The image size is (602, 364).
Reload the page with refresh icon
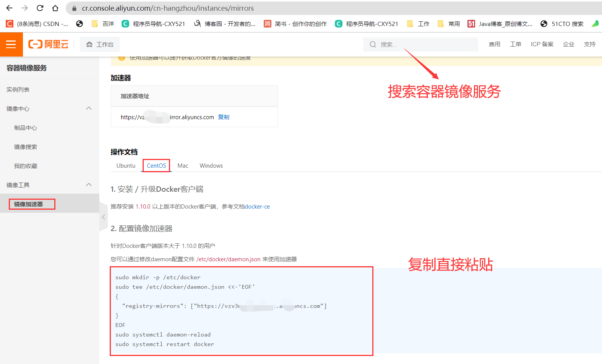(40, 8)
